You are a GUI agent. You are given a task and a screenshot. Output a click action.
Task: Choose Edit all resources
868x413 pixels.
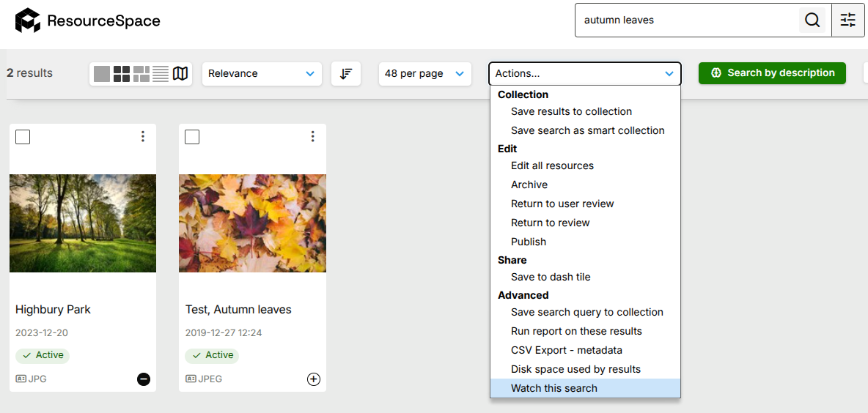coord(585,166)
